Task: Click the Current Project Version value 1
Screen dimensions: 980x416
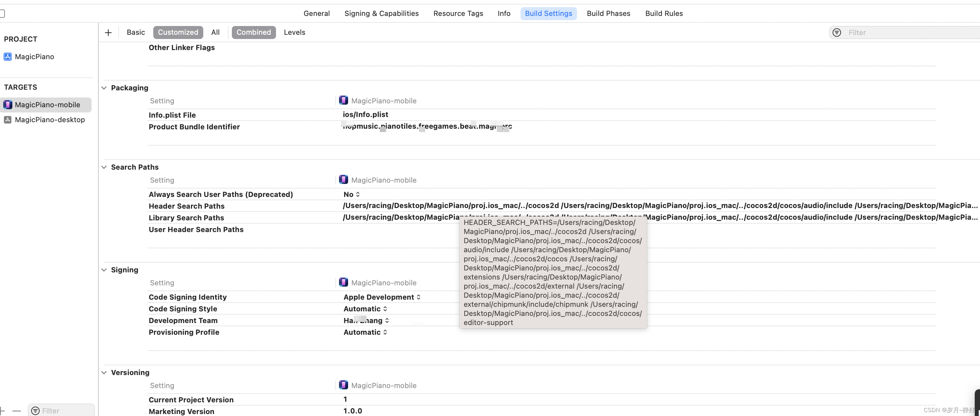Action: point(345,399)
